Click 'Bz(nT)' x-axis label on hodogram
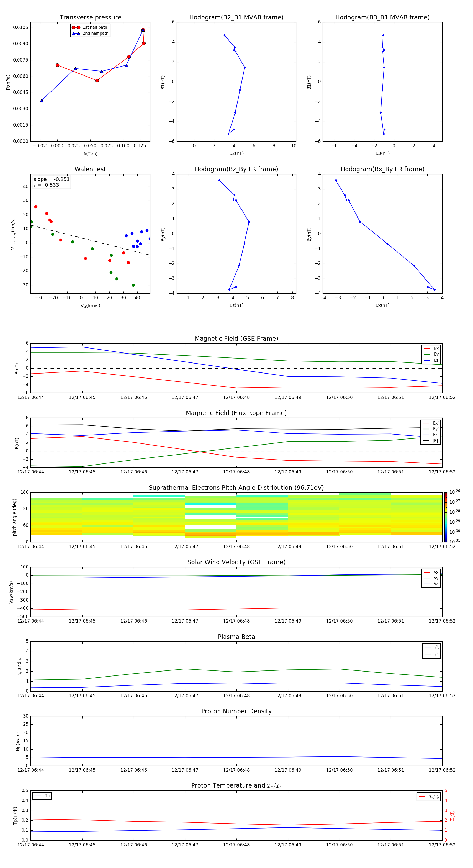Screen dimensions: 473x868 (236, 305)
